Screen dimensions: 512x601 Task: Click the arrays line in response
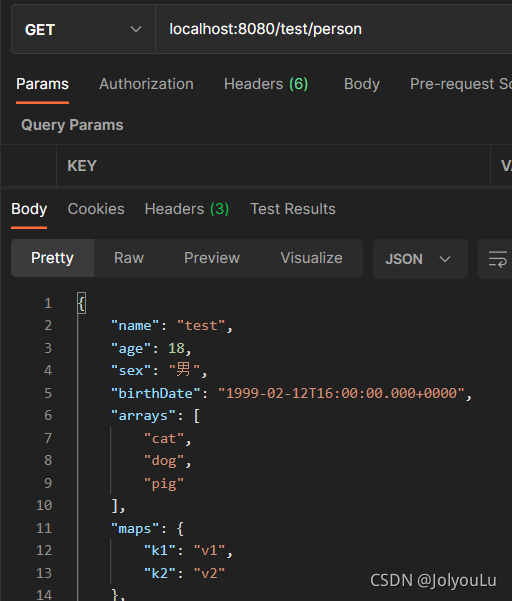[x=155, y=415]
